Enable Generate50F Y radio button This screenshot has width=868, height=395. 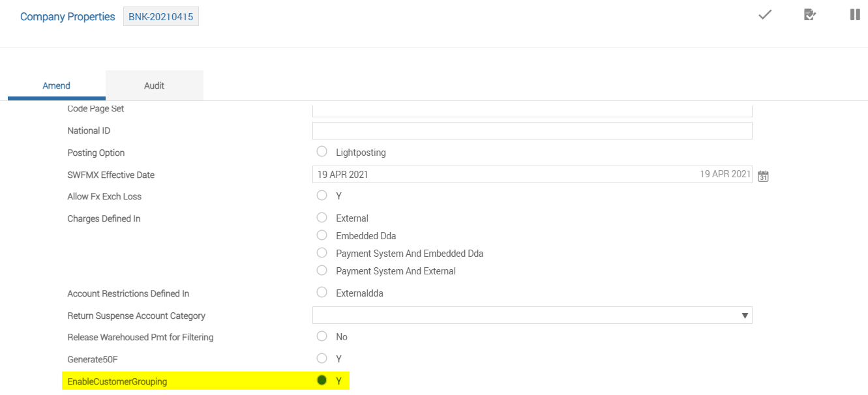pyautogui.click(x=322, y=358)
